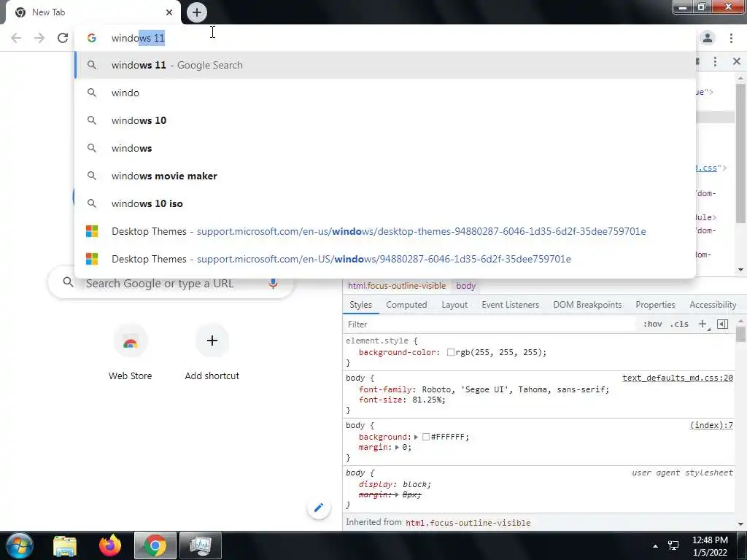Switch to the Accessibility tab
The height and width of the screenshot is (560, 747).
[x=713, y=305]
